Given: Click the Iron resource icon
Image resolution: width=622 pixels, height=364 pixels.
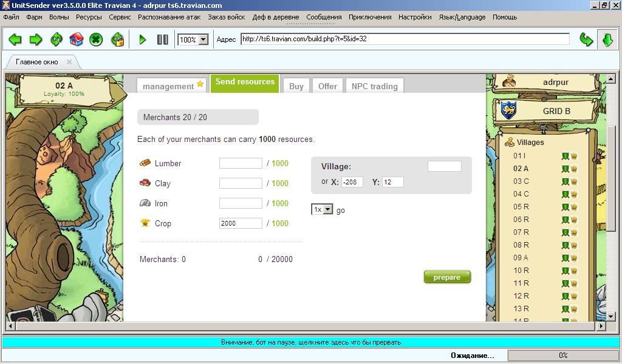Looking at the screenshot, I should click(x=145, y=203).
